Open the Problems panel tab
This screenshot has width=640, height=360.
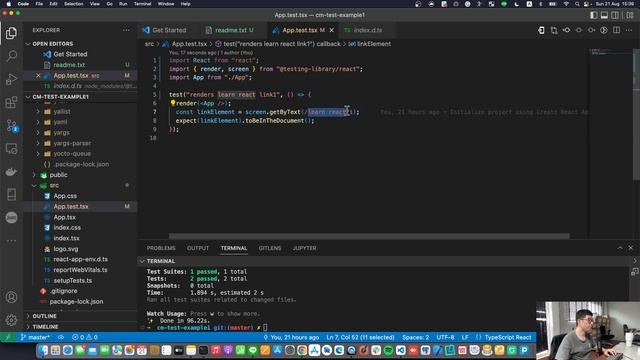coord(161,248)
